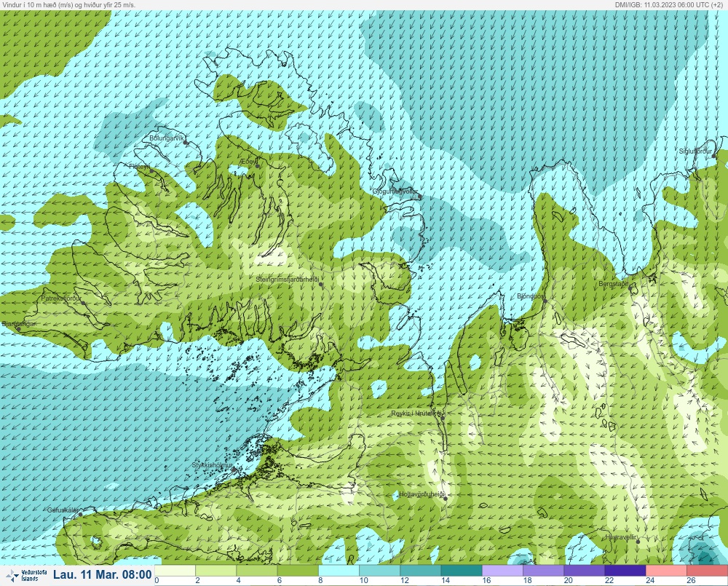Pick the 8–10 m/s light cyan legend swatch

pyautogui.click(x=339, y=570)
